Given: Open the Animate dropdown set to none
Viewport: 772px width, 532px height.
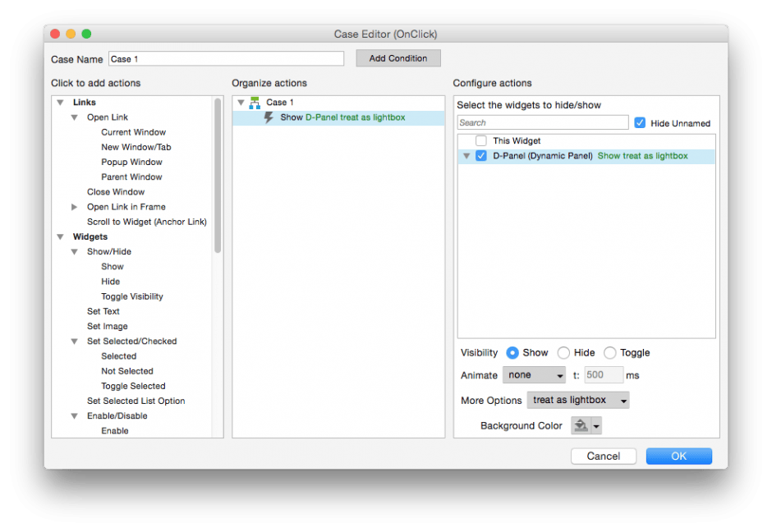Looking at the screenshot, I should pos(535,375).
